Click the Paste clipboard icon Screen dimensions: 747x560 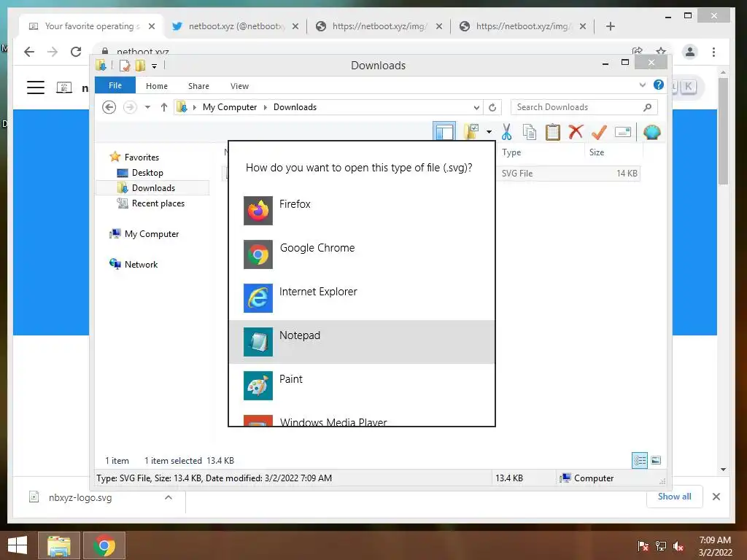tap(553, 132)
